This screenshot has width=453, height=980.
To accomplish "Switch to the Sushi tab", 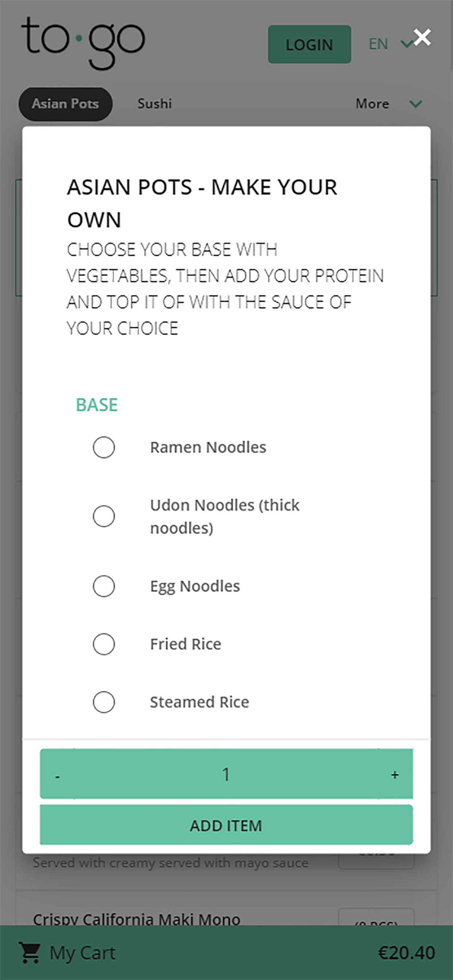I will pos(155,104).
